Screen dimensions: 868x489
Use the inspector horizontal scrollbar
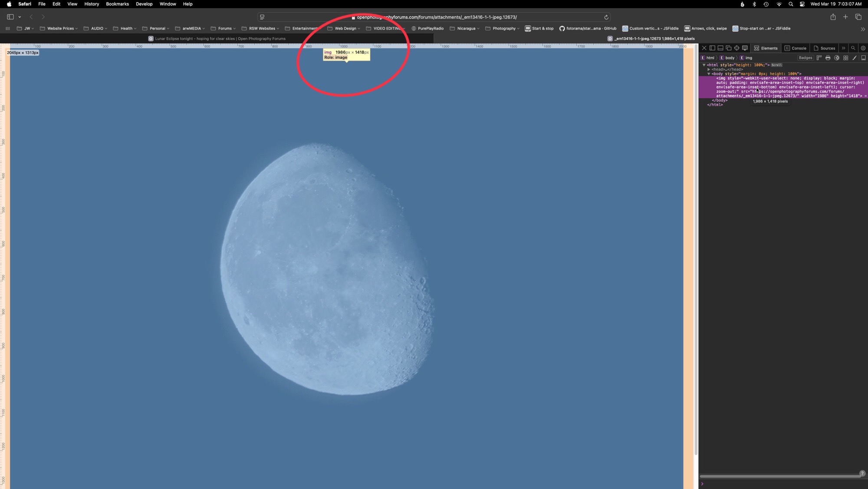point(780,476)
